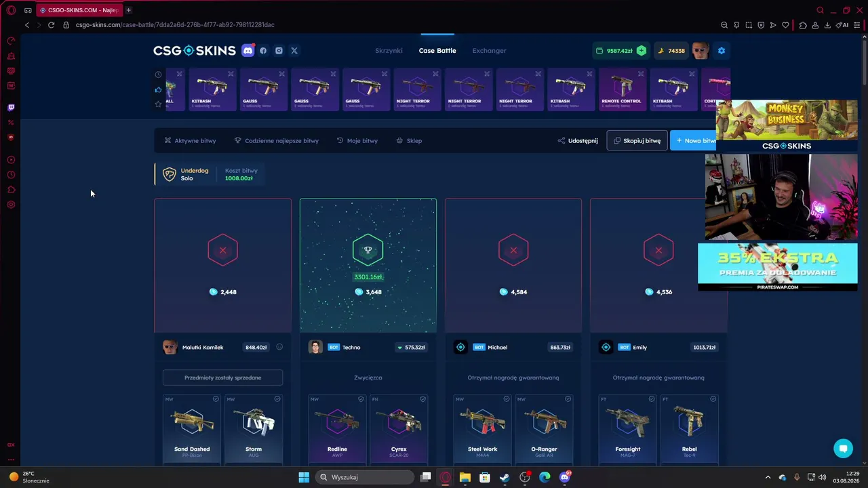Open Opera extensions cube icon
Screen dimensions: 868x488
point(803,25)
